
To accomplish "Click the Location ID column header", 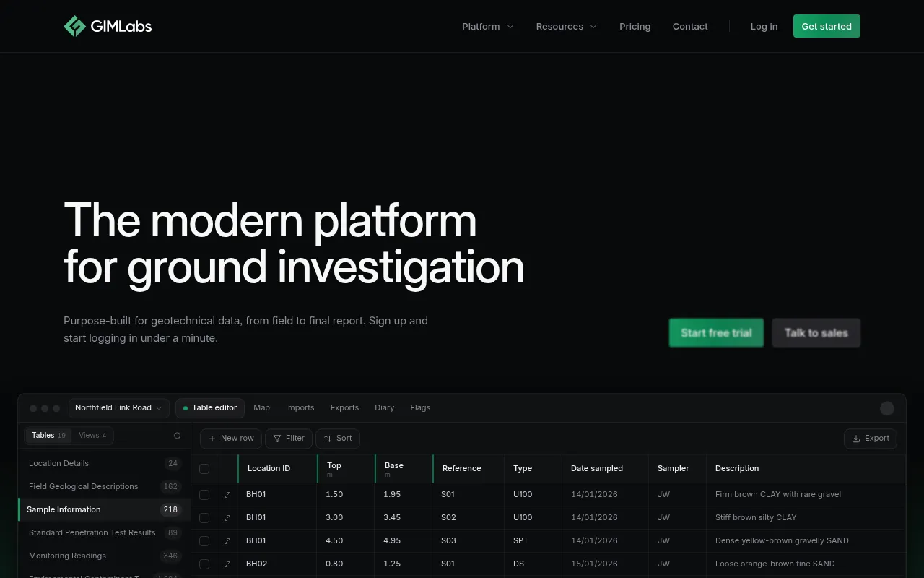I will click(x=277, y=469).
